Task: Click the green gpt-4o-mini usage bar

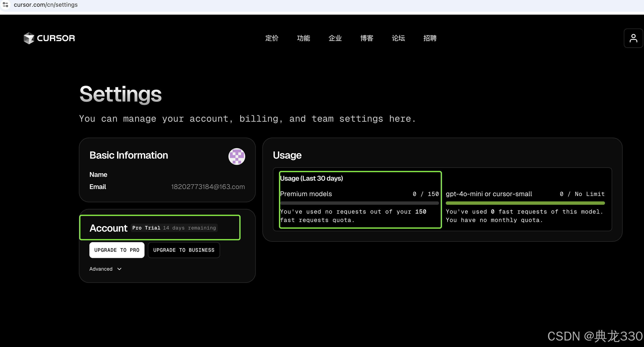Action: tap(525, 203)
